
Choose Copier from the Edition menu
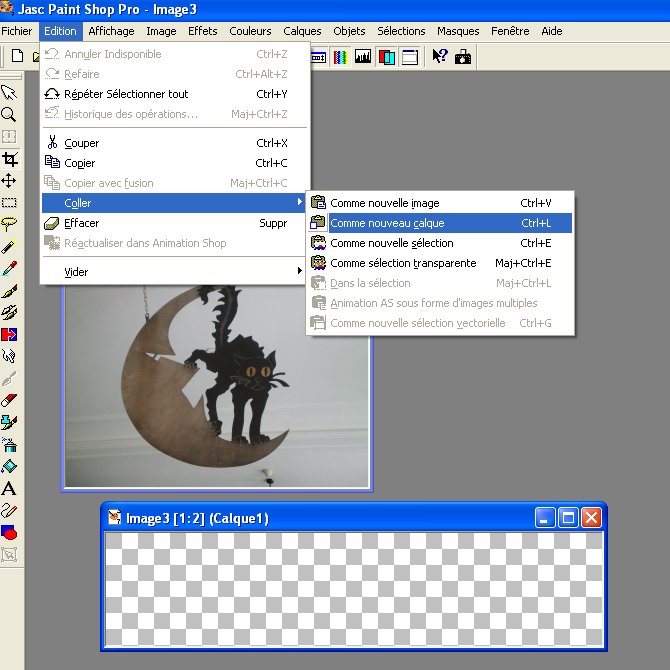point(174,163)
